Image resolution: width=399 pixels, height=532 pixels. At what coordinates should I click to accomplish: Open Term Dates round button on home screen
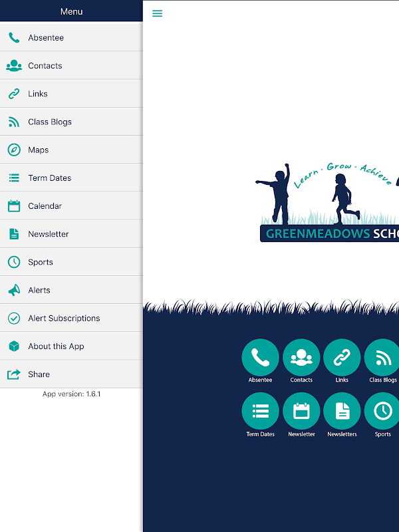pyautogui.click(x=260, y=411)
